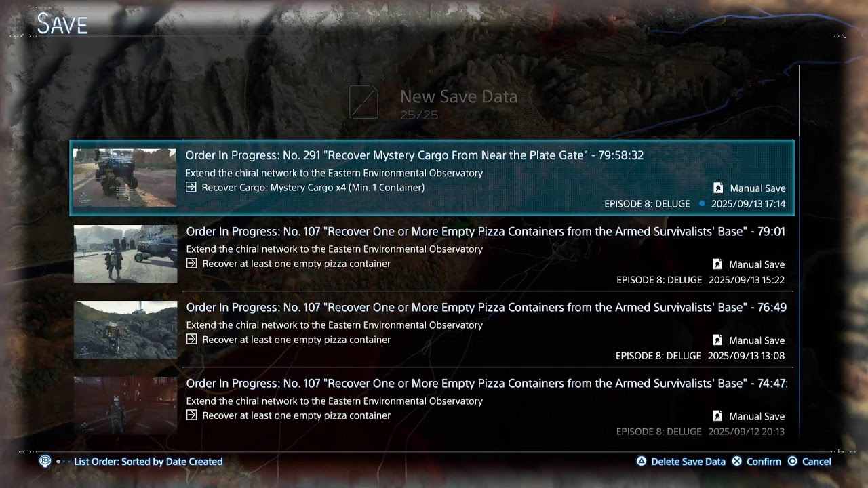This screenshot has height=488, width=868.
Task: Open the thumbnail of the vehicle on the first save
Action: tap(125, 178)
